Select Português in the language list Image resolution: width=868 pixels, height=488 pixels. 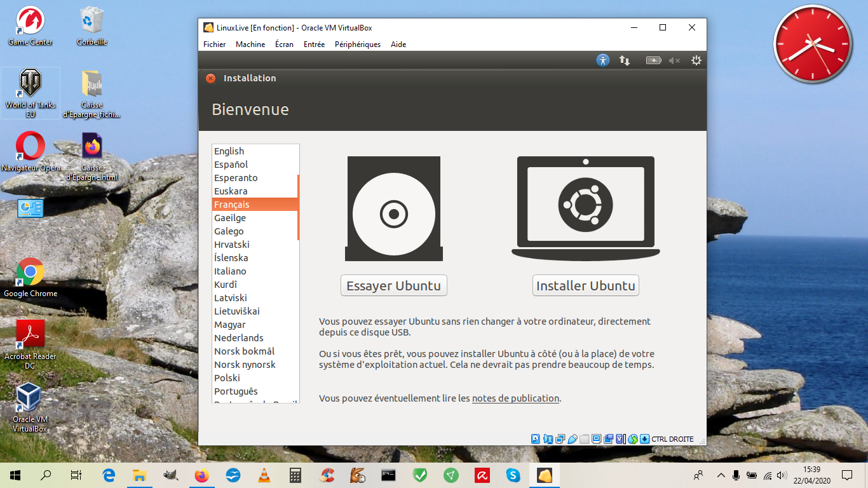coord(255,391)
